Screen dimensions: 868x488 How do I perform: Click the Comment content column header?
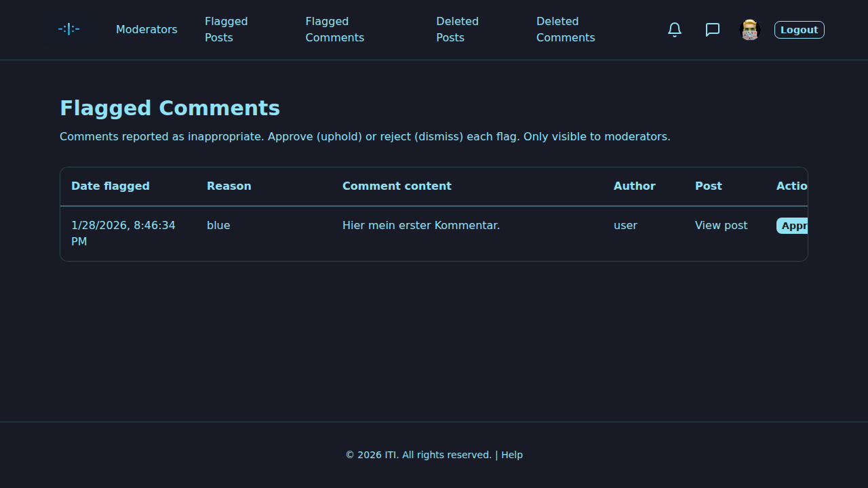[397, 186]
